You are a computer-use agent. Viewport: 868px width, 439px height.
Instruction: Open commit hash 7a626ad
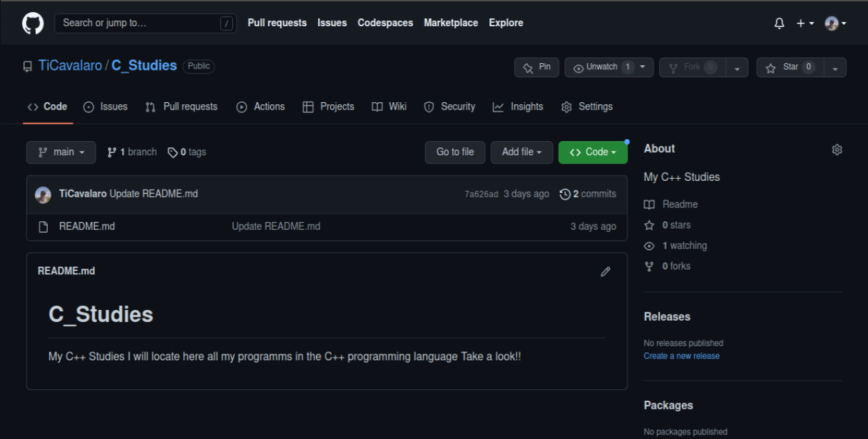481,194
